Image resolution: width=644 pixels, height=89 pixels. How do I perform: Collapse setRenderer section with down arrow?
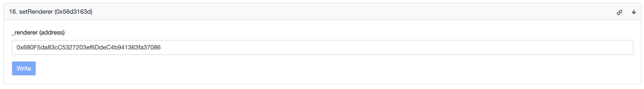(634, 12)
